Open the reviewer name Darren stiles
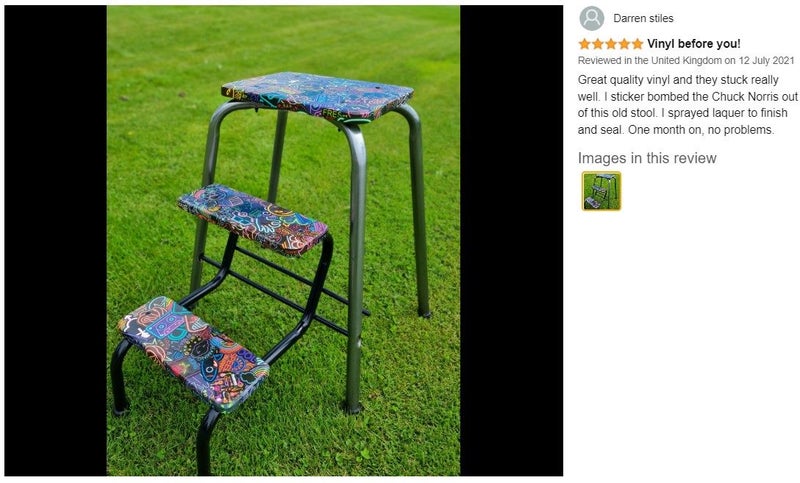 coord(643,18)
